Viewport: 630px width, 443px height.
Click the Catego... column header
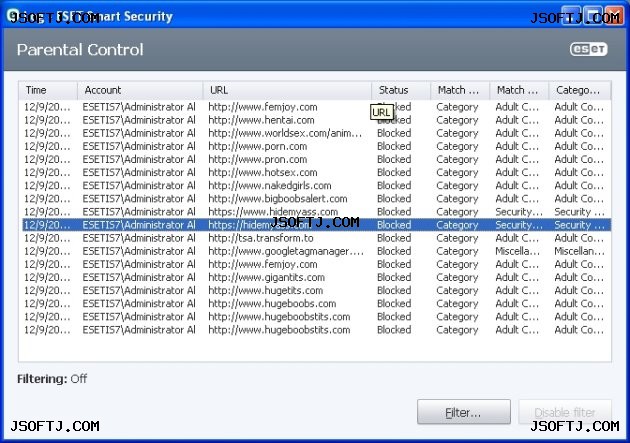pos(580,90)
